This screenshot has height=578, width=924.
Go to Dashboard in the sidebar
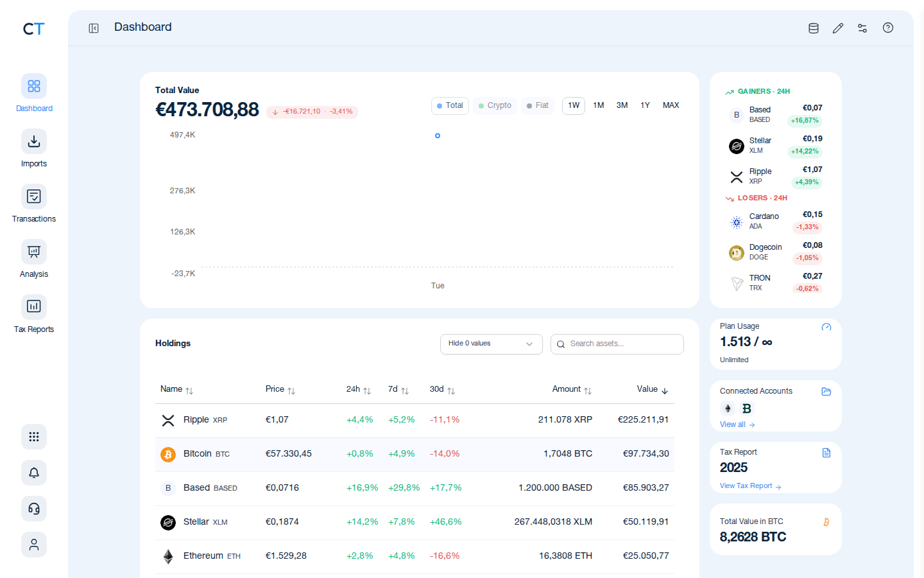[34, 93]
